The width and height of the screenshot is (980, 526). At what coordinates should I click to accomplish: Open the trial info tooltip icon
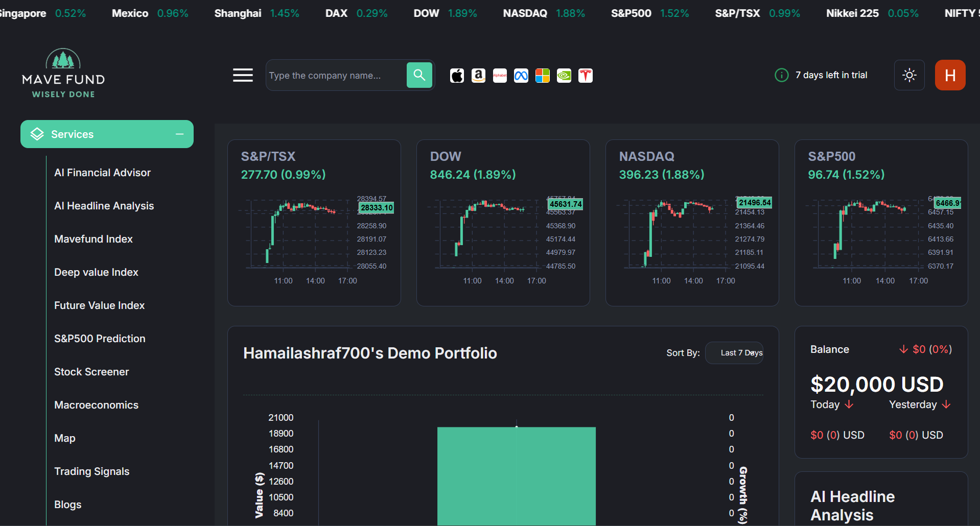point(781,75)
